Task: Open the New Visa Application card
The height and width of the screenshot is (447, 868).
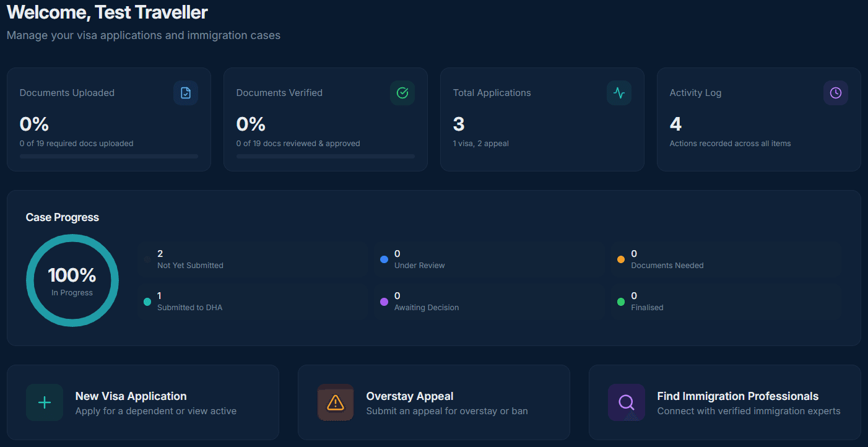Action: (143, 402)
